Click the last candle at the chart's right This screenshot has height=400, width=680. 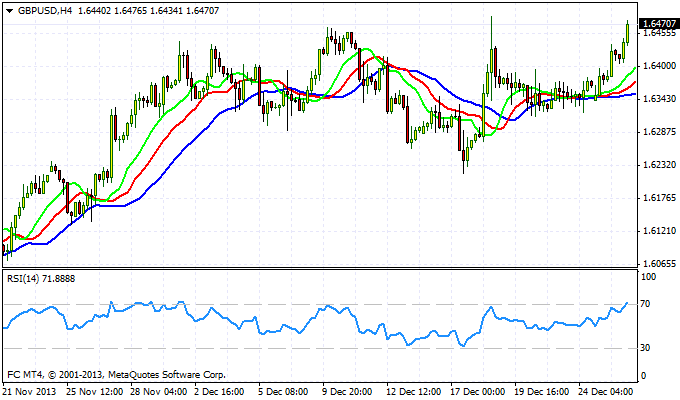627,33
